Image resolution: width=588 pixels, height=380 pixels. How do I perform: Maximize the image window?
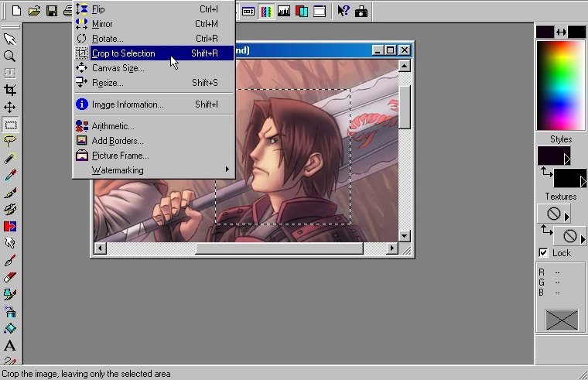click(x=391, y=50)
